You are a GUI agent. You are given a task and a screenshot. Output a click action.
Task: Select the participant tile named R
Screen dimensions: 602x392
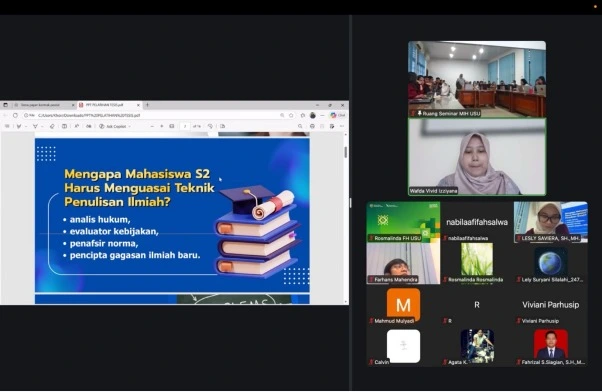tap(477, 305)
